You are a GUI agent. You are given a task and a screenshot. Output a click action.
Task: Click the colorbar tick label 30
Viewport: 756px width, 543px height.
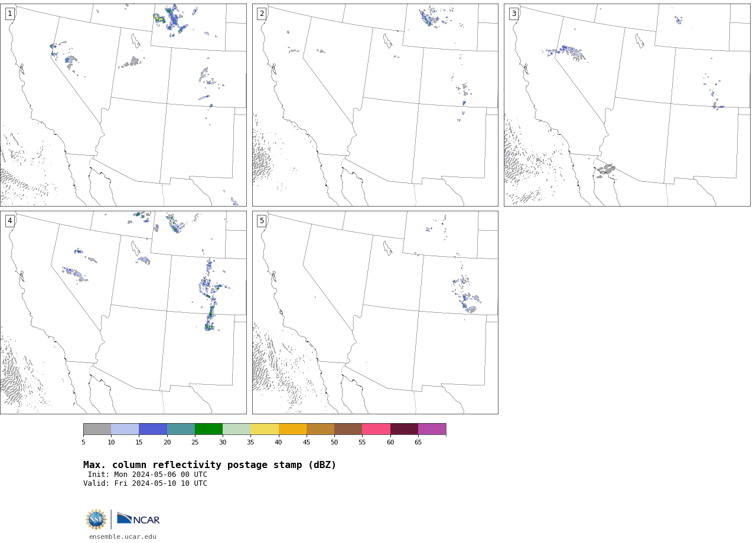click(223, 442)
